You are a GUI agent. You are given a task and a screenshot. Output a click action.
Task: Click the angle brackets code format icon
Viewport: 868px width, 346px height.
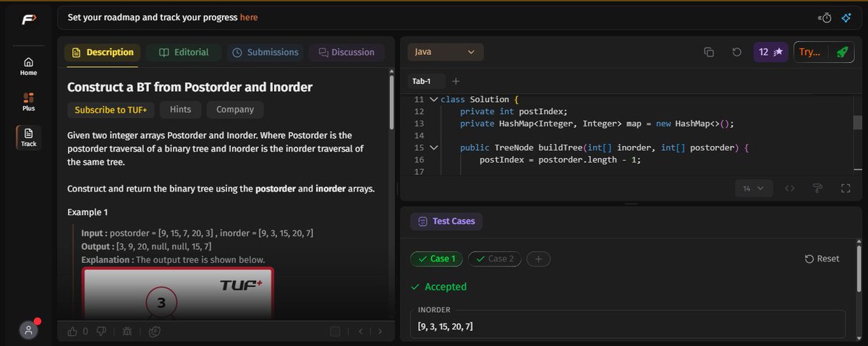pos(790,189)
